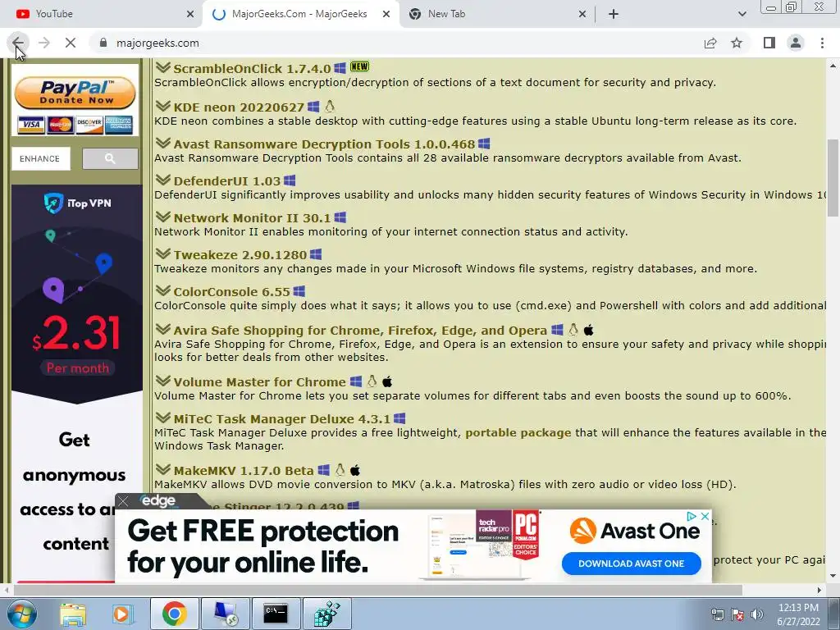Expand Volume Master entry chevron
The height and width of the screenshot is (630, 840).
coord(163,381)
